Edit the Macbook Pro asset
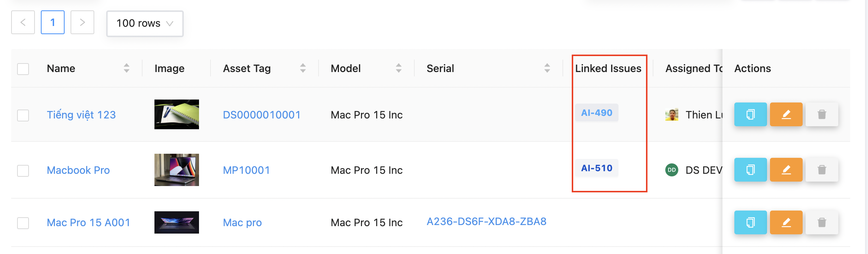This screenshot has height=254, width=868. coord(786,170)
